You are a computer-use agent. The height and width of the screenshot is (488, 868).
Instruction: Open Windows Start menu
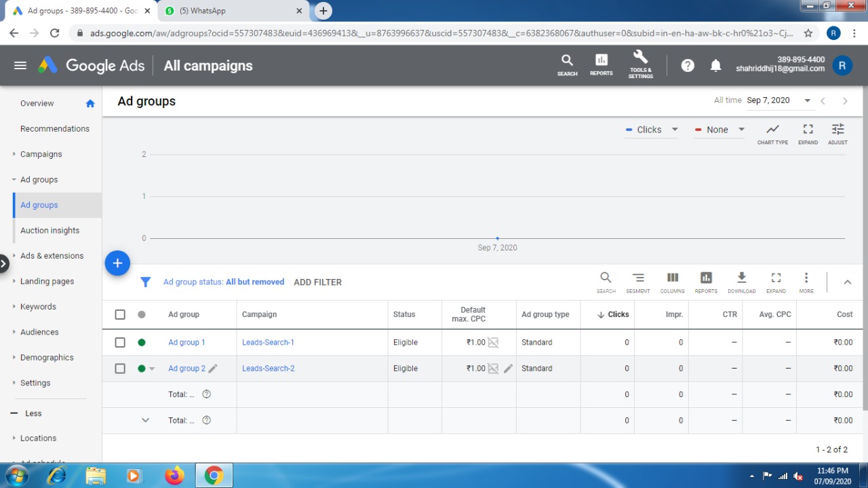point(16,475)
